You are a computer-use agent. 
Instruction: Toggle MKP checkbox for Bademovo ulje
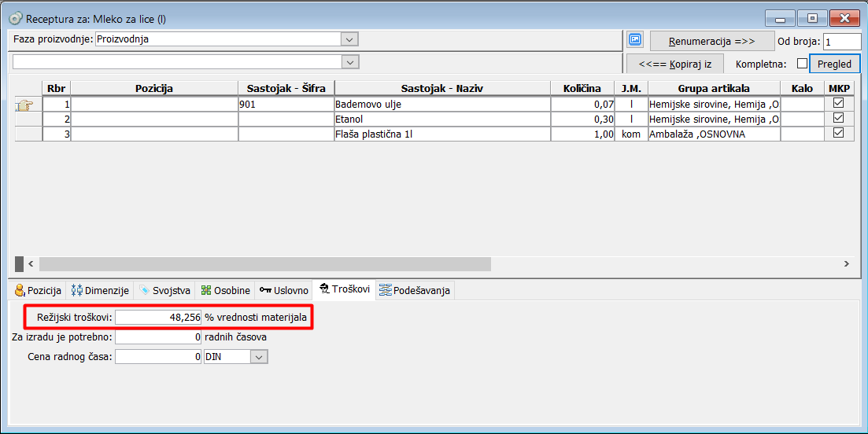(838, 103)
